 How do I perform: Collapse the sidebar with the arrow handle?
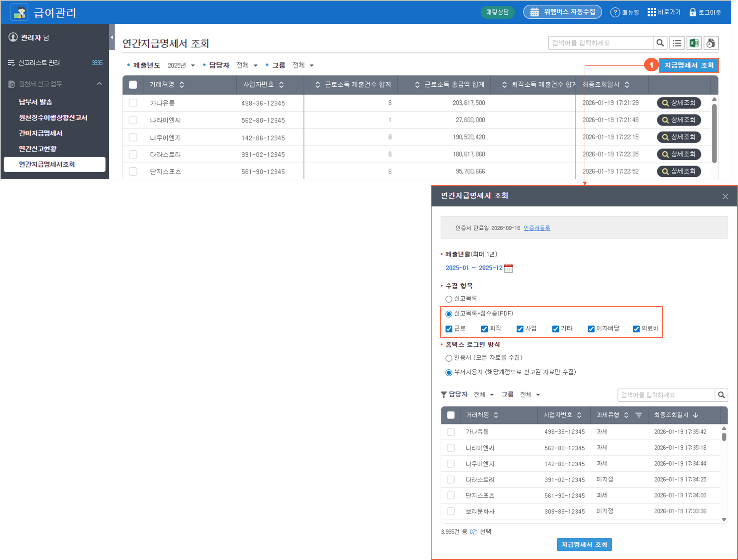click(112, 37)
